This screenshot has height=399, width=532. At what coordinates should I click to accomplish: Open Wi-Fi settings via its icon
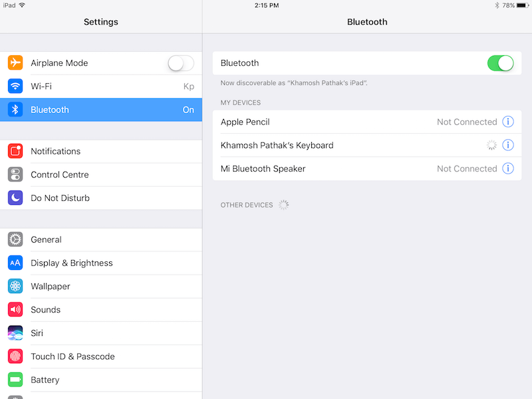[15, 86]
